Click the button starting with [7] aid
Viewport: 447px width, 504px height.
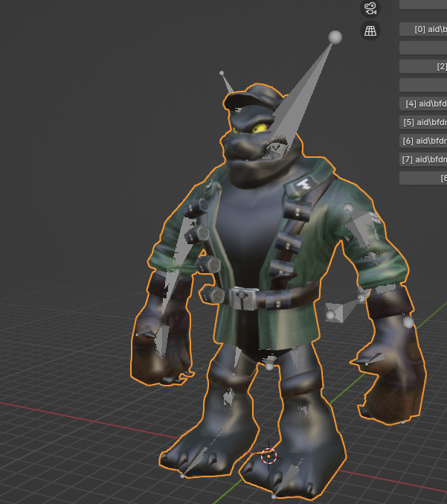pos(423,159)
